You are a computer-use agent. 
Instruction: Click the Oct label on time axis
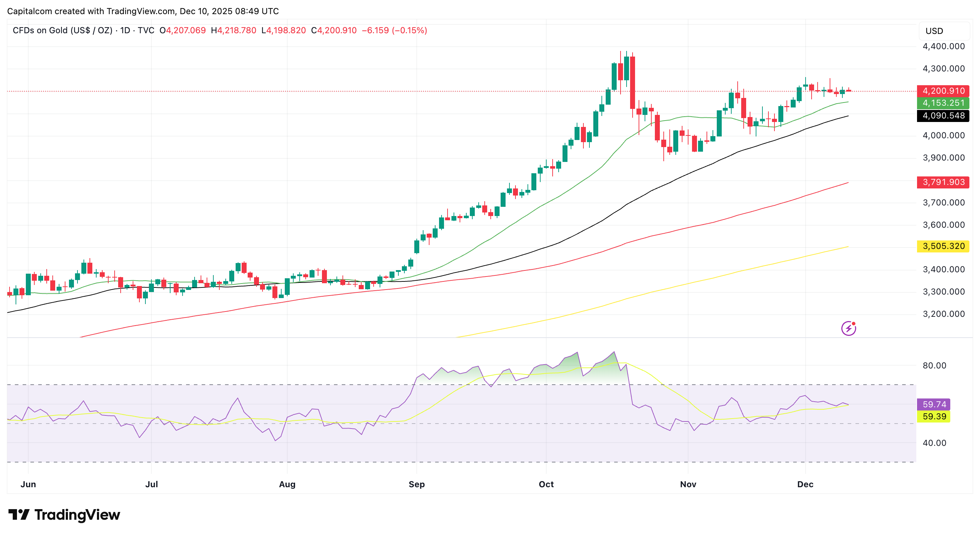coord(546,484)
